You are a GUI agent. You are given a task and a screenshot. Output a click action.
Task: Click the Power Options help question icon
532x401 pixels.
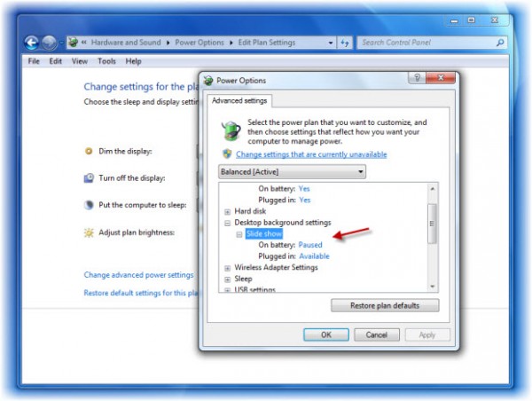[x=417, y=78]
